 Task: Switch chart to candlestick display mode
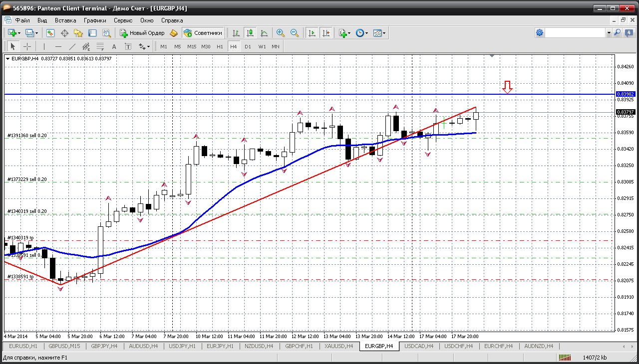coord(250,33)
